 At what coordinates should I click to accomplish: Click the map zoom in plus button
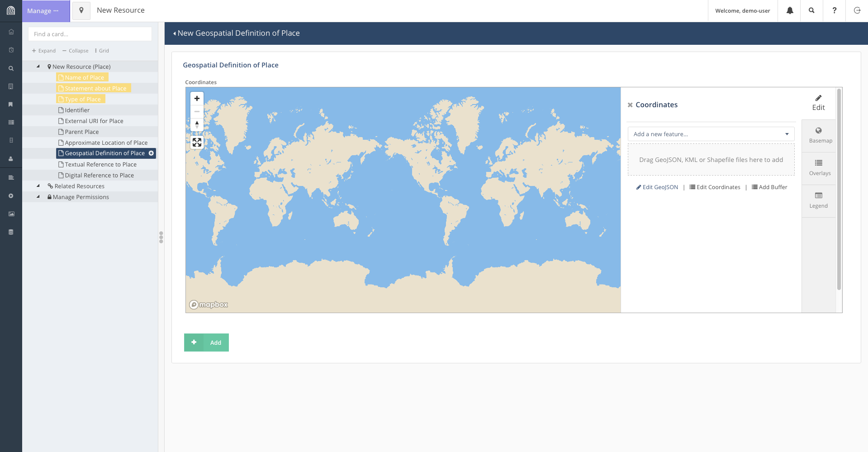tap(197, 99)
